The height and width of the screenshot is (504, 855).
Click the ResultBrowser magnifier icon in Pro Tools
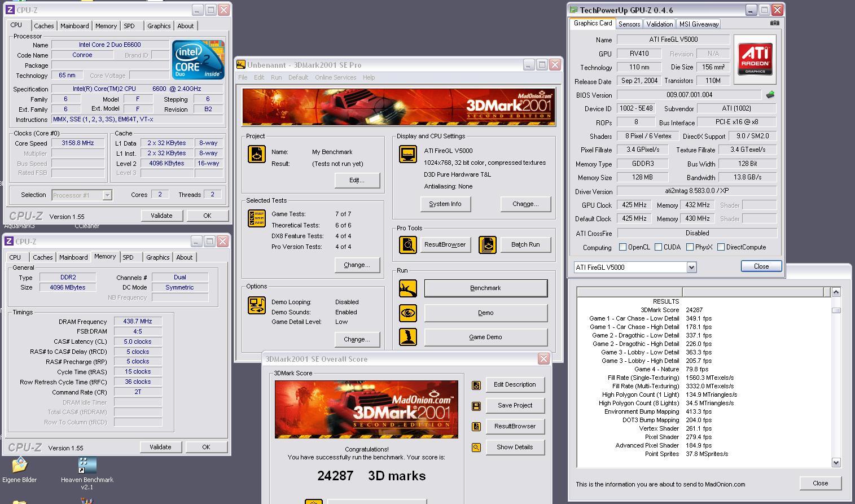pyautogui.click(x=408, y=244)
